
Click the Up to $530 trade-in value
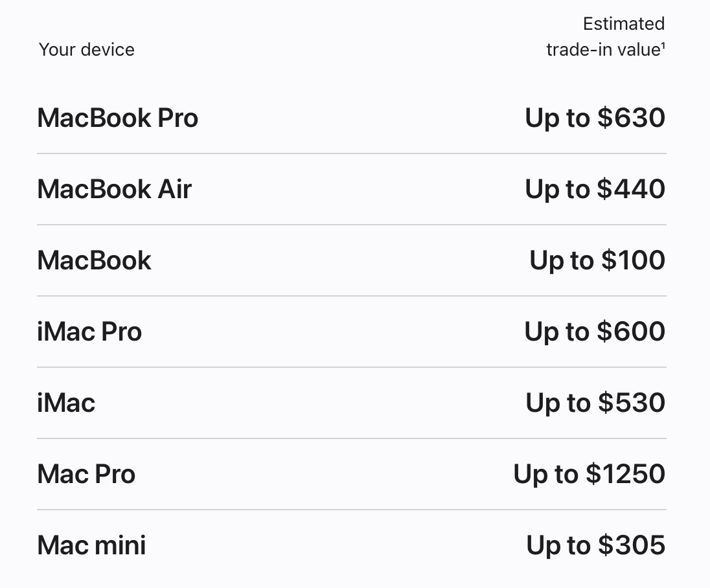click(x=595, y=403)
